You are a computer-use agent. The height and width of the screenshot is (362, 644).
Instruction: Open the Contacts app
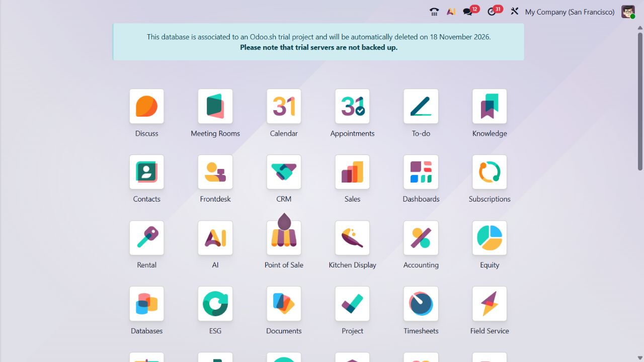click(x=146, y=172)
